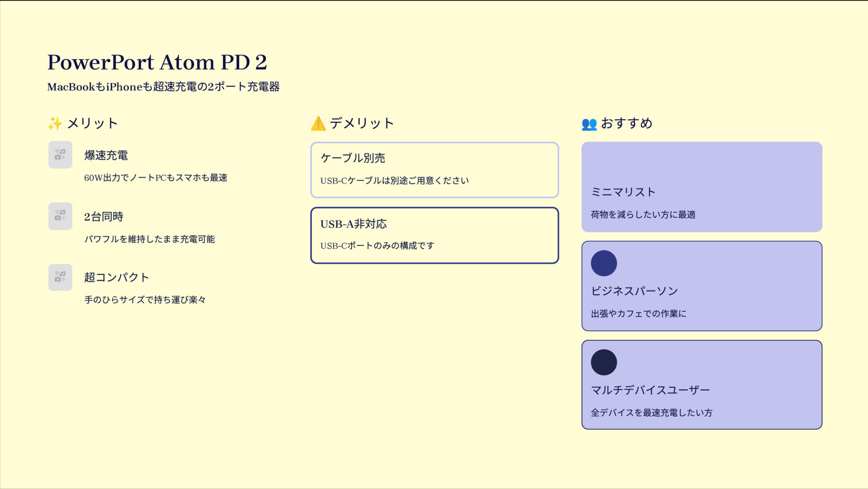Click the circle icon on マルチデバイスユーザー card
The width and height of the screenshot is (868, 489).
tap(604, 362)
